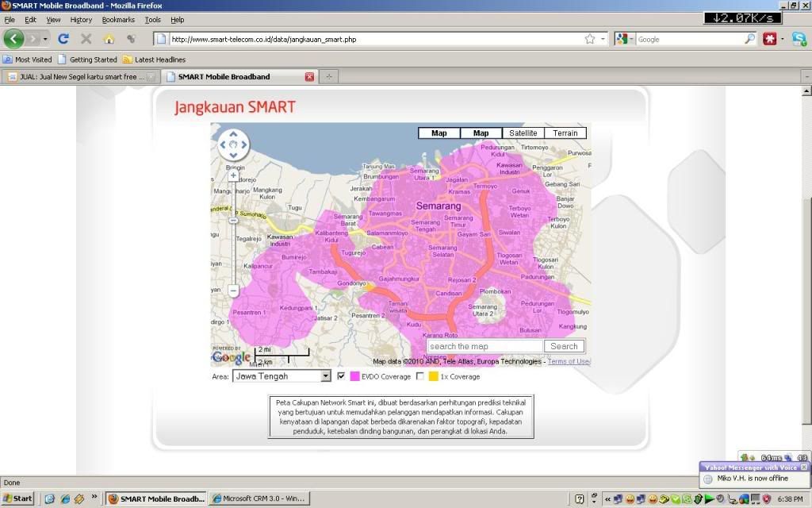Reload the page with the Refresh icon
812x508 pixels.
[x=63, y=39]
